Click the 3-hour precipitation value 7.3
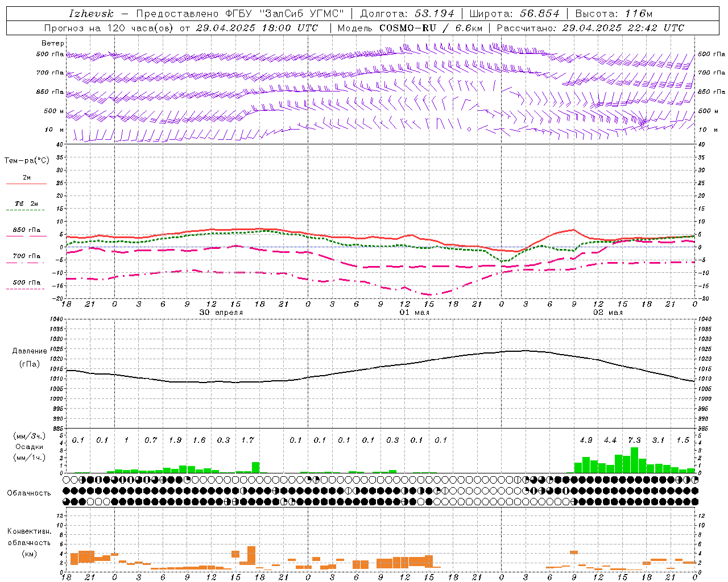This screenshot has height=582, width=728. tap(634, 440)
